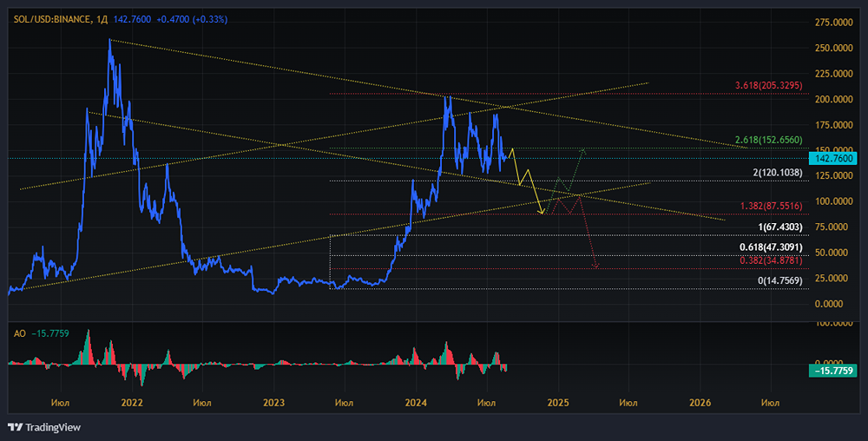Select the 2(120.1038) Fibonacci label
Viewport: 868px width, 441px height.
tap(777, 173)
